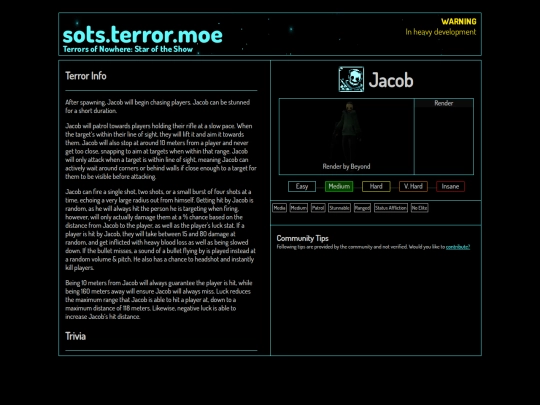This screenshot has width=540, height=405.
Task: Click the Jacob terror portrait icon
Action: [x=351, y=79]
